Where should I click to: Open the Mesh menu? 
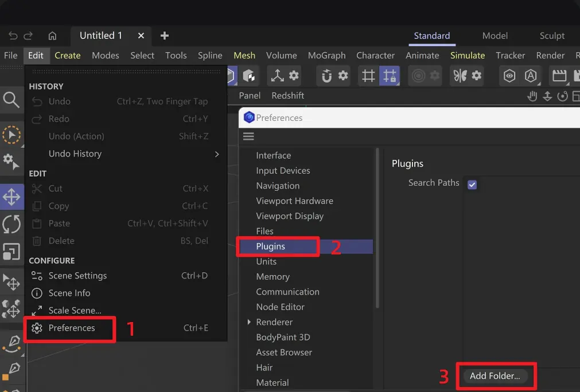(x=244, y=56)
